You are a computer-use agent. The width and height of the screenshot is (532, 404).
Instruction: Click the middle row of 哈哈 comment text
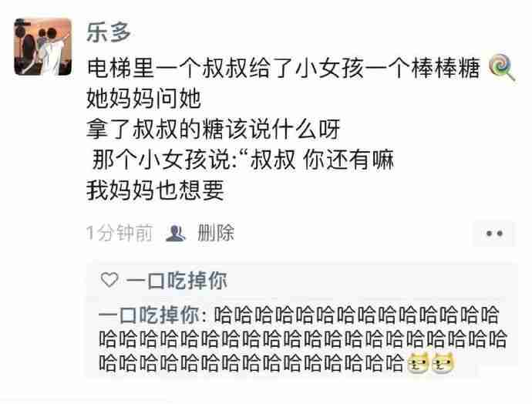pyautogui.click(x=303, y=339)
